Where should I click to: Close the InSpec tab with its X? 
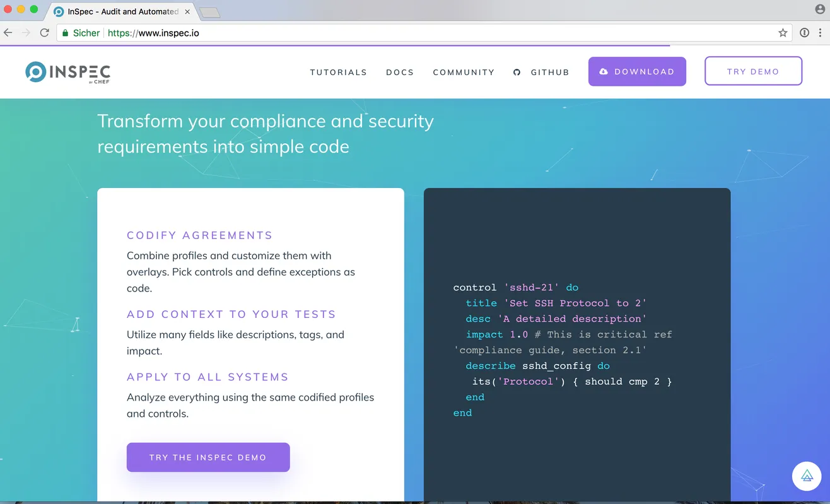tap(187, 11)
